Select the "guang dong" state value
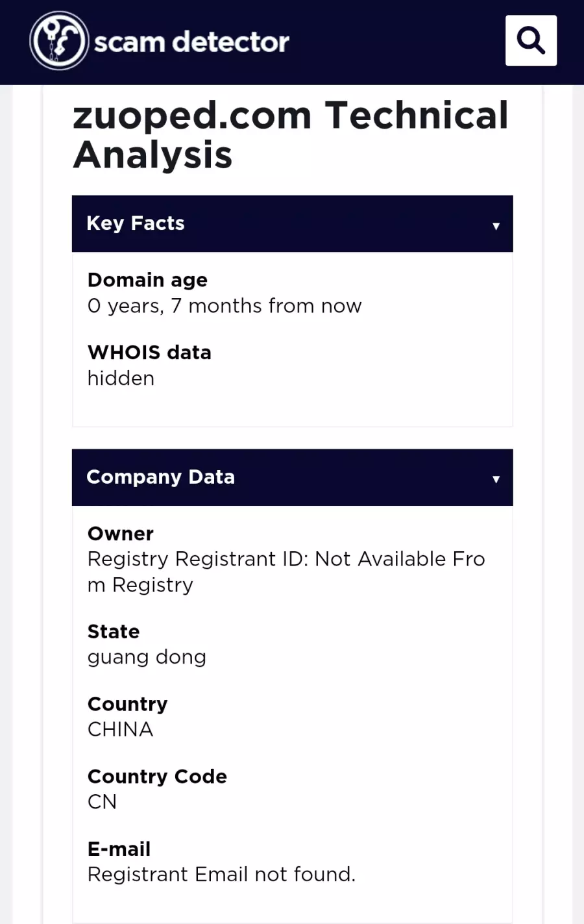 (147, 658)
